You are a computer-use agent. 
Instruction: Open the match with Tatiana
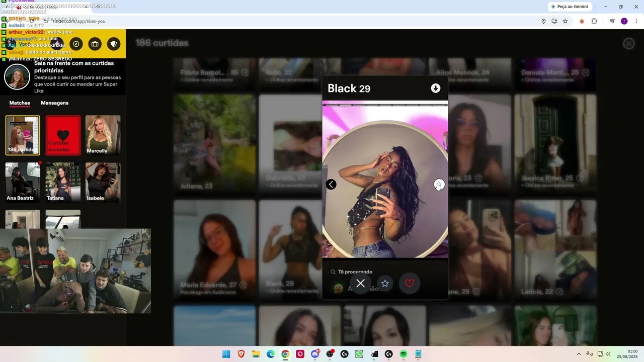[x=63, y=183]
